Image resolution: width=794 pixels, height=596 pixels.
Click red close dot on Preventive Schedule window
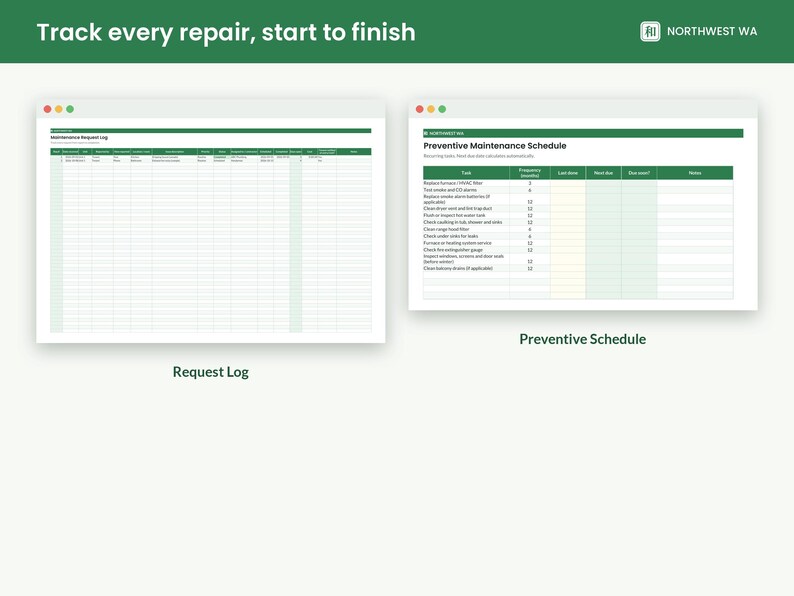coord(420,109)
